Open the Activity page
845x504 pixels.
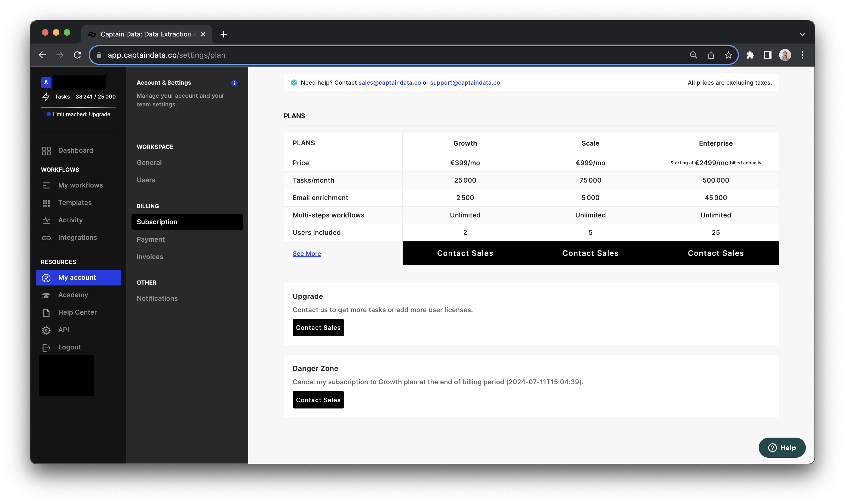click(x=70, y=220)
